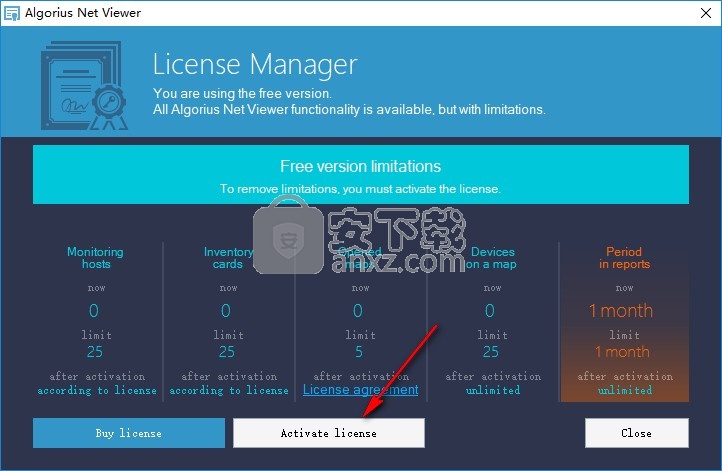This screenshot has height=471, width=722.
Task: Close the Algorius Net Viewer window
Action: pyautogui.click(x=705, y=13)
